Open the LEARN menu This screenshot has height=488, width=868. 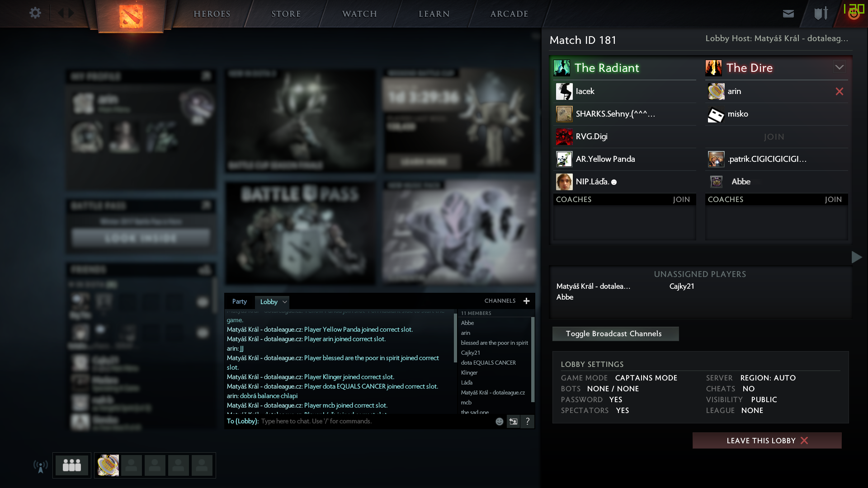pos(434,14)
